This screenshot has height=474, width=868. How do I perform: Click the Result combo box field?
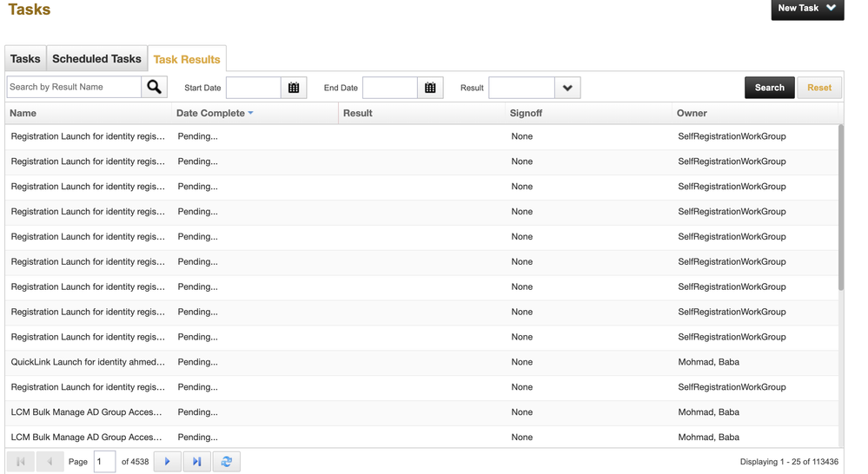click(x=521, y=88)
